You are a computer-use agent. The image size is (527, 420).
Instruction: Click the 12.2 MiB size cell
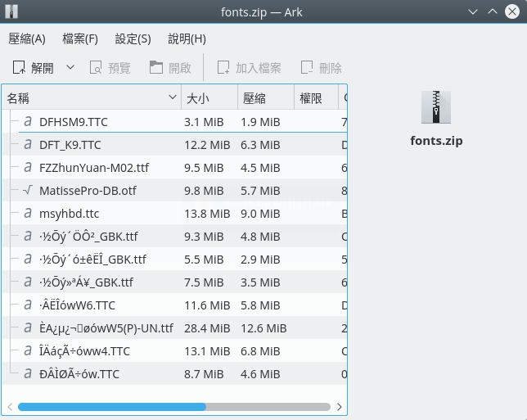[x=207, y=145]
